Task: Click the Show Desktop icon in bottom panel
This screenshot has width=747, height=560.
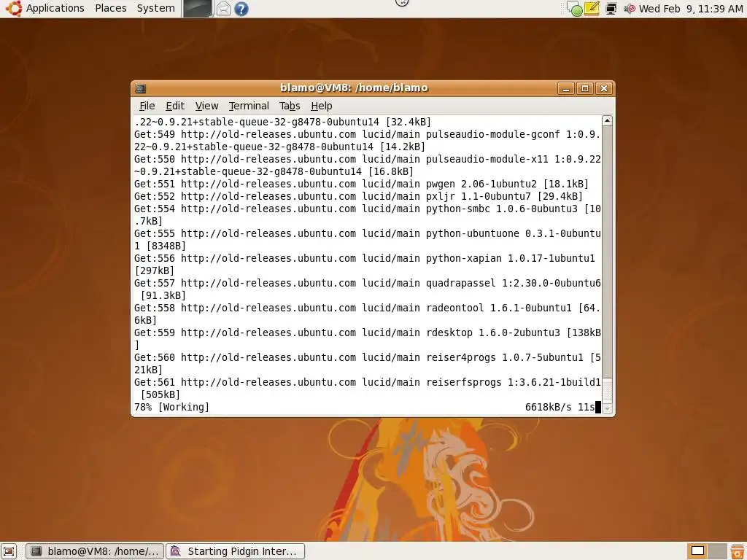Action: (9, 551)
